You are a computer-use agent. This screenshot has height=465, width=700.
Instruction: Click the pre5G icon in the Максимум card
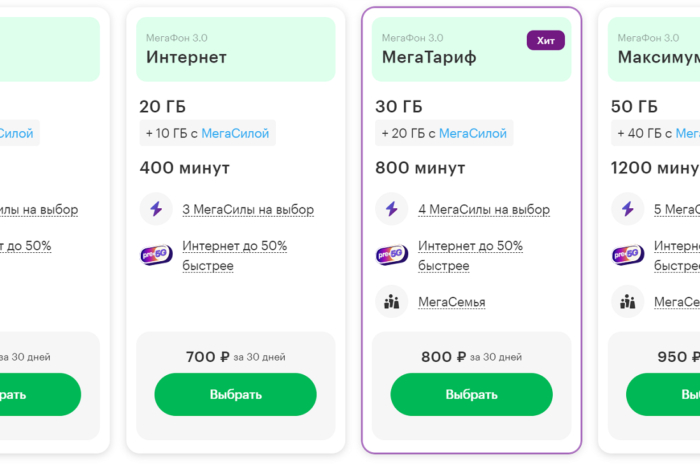pos(627,255)
